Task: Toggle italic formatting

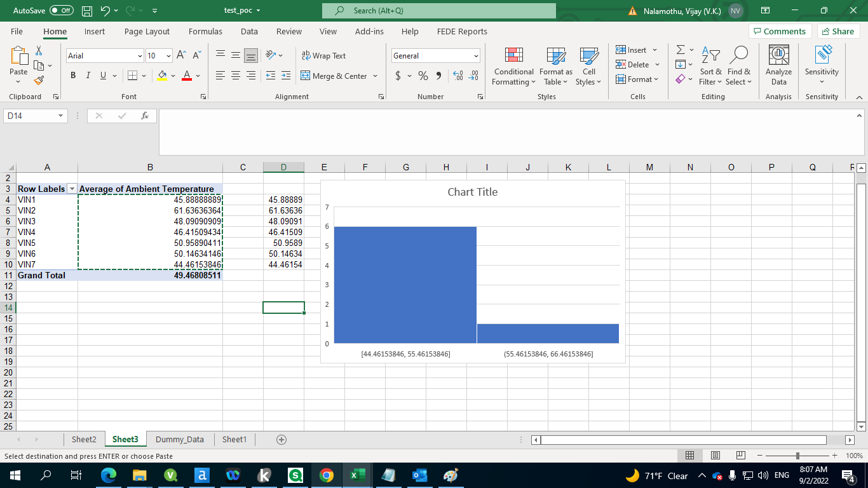Action: pos(88,75)
